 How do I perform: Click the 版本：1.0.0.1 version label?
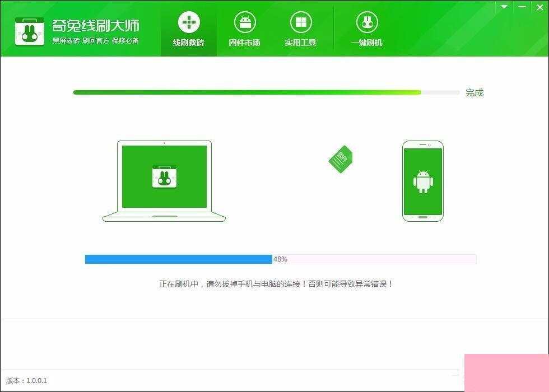coord(27,380)
